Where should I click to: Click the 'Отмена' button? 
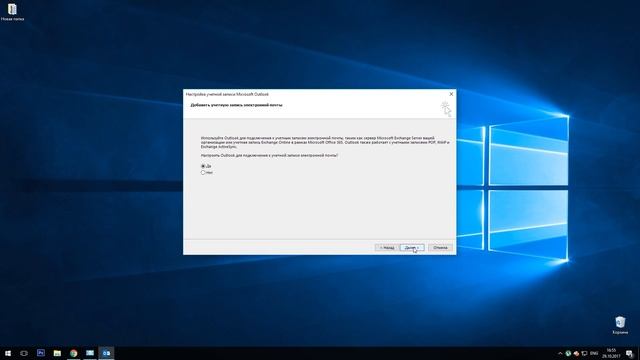pyautogui.click(x=440, y=248)
